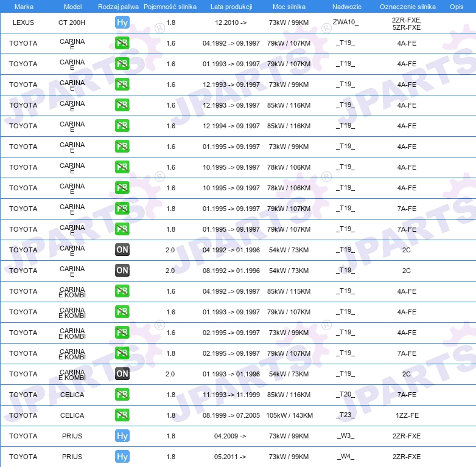Viewport: 476px width, 467px height.
Task: Click the Rodzaj paliwa column header
Action: pyautogui.click(x=119, y=7)
